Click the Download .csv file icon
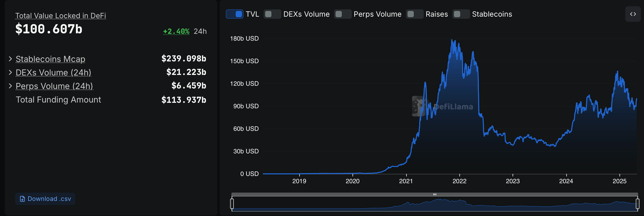Screen dimensions: 644x216 point(22,199)
